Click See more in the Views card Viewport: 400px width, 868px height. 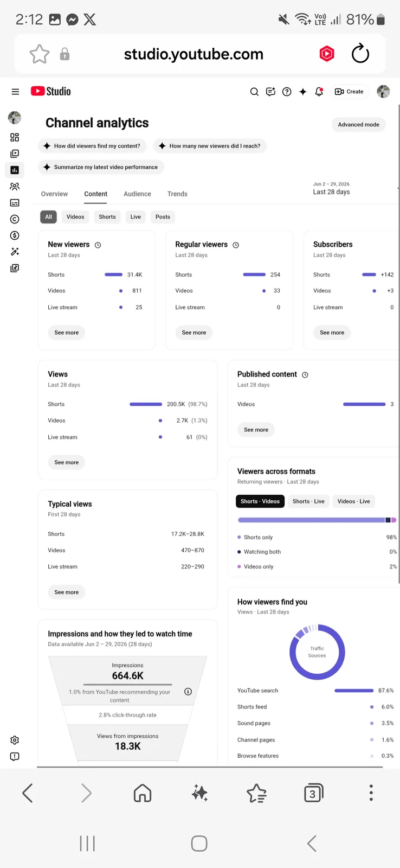67,462
